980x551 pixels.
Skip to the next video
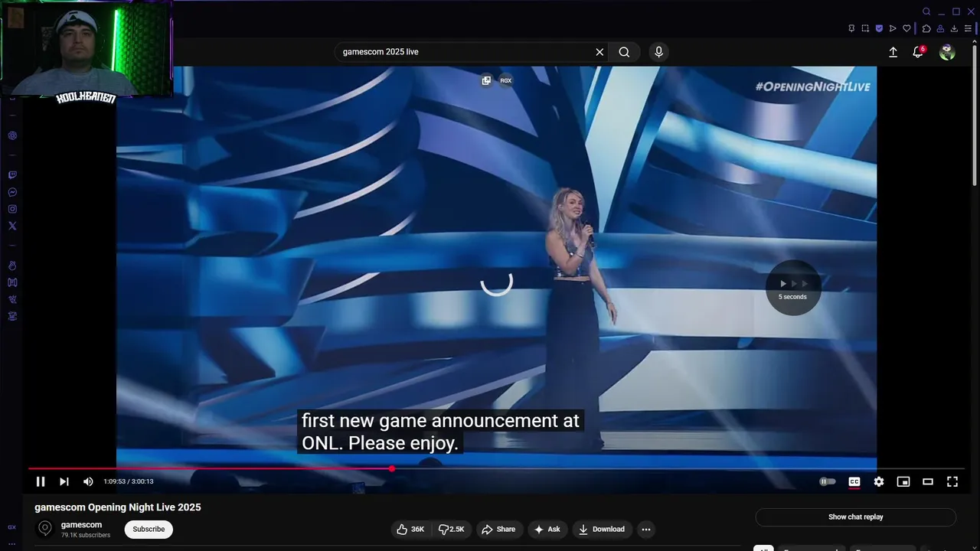coord(64,481)
